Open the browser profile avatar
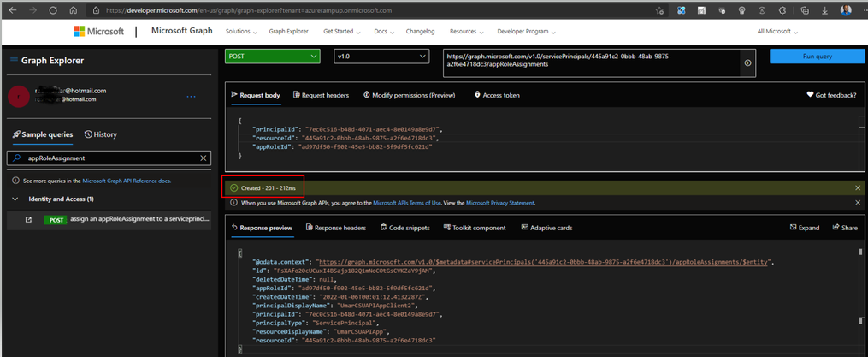The image size is (868, 357). click(x=845, y=10)
